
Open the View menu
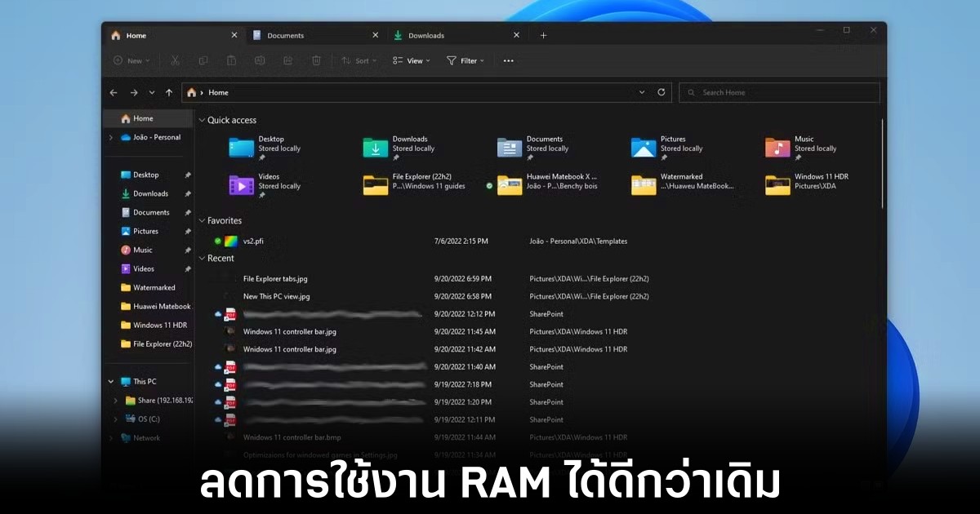click(x=411, y=60)
